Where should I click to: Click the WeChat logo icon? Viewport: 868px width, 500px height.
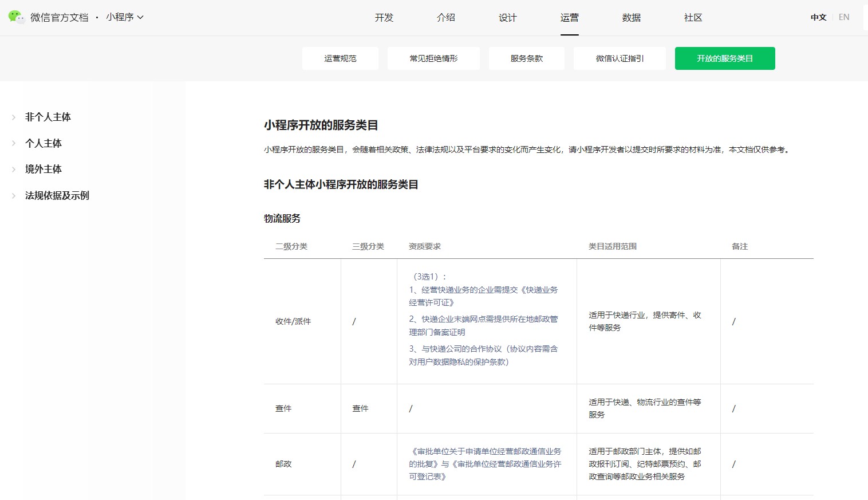coord(16,17)
